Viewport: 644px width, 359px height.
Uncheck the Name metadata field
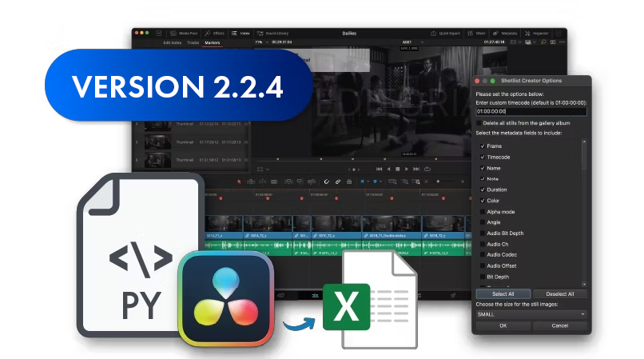(x=483, y=168)
